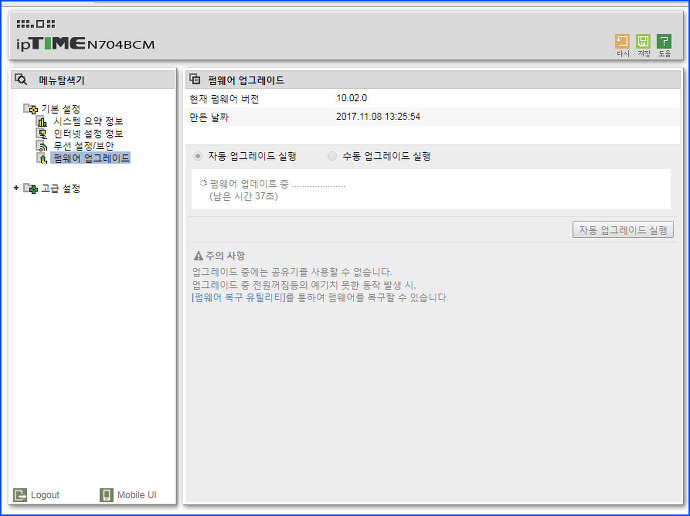
Task: Click the menu explorer magnifier icon
Action: tap(21, 79)
